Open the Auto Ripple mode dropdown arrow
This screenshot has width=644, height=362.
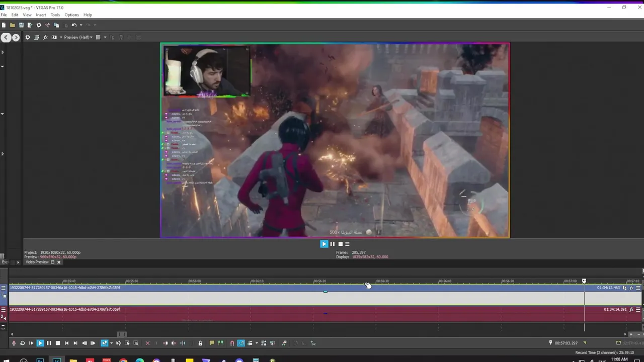coord(257,343)
